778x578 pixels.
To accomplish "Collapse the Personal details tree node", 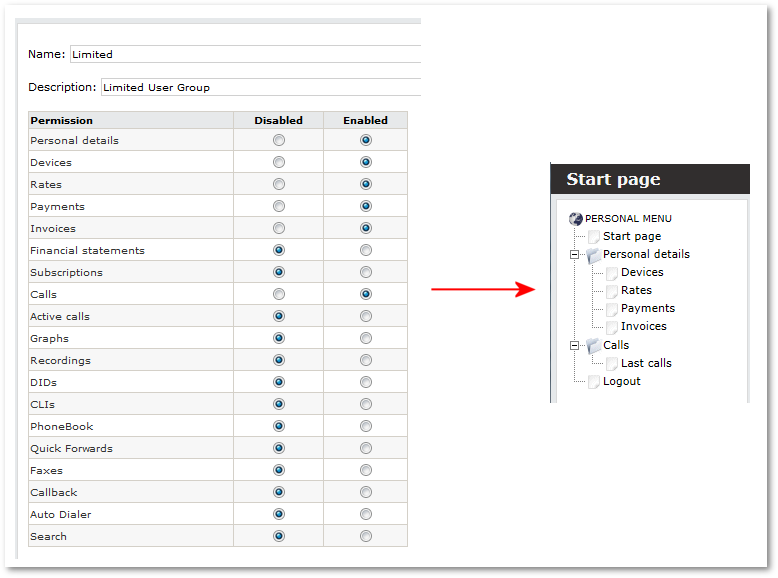I will tap(575, 255).
